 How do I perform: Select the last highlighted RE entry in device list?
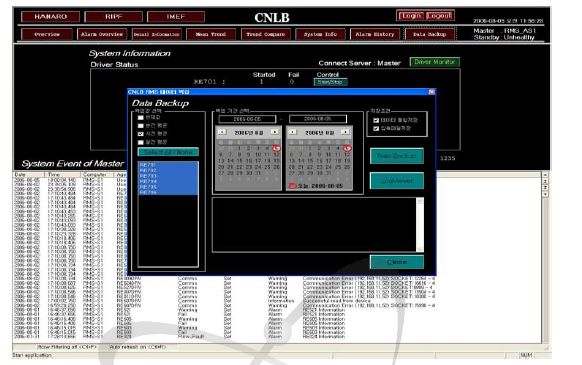coord(168,192)
